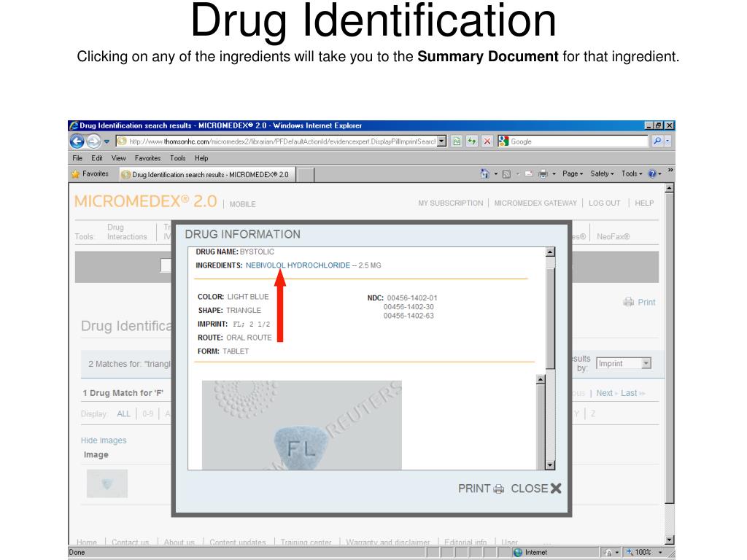Screen dimensions: 747x560
Task: Open the search provider options dropdown
Action: (x=667, y=141)
